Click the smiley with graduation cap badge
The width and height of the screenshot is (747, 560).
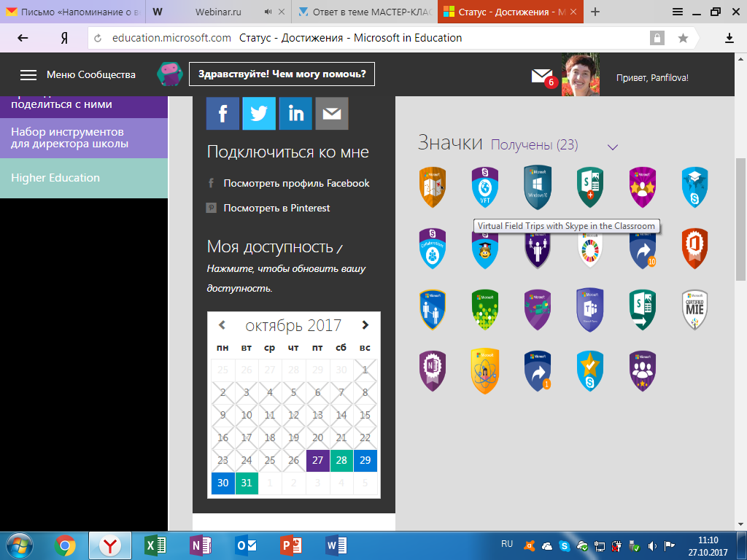pyautogui.click(x=485, y=251)
